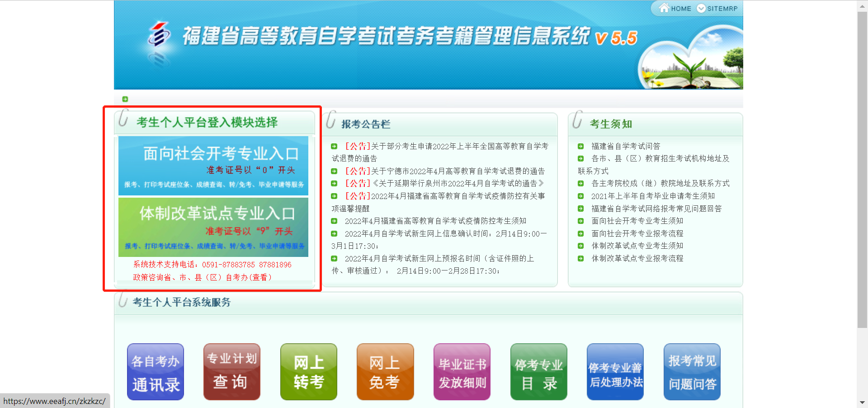The image size is (868, 408).
Task: Open the 专业计划查询 service tile
Action: tap(232, 372)
